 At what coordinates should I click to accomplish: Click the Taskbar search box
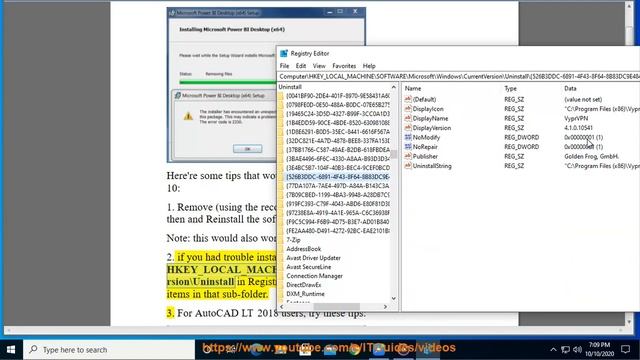coord(109,350)
